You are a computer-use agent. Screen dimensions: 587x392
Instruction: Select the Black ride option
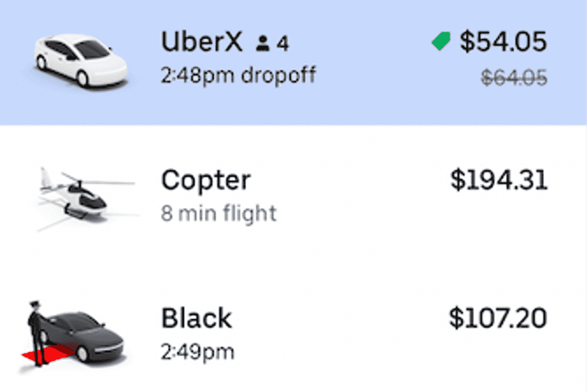coord(293,332)
